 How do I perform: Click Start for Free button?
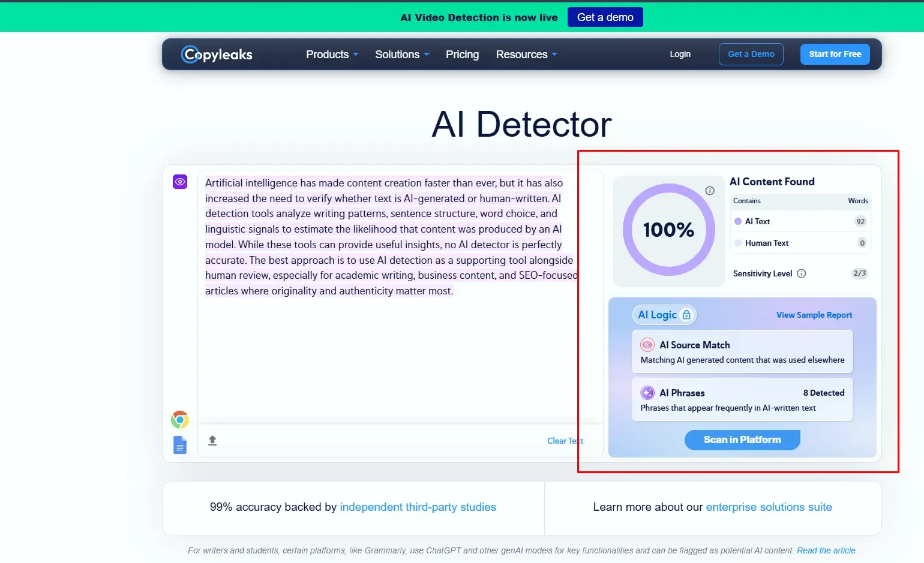pyautogui.click(x=835, y=54)
